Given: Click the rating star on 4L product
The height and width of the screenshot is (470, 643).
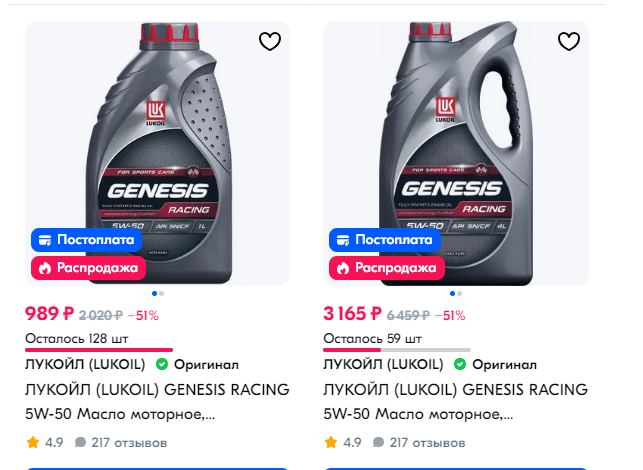Looking at the screenshot, I should click(333, 442).
